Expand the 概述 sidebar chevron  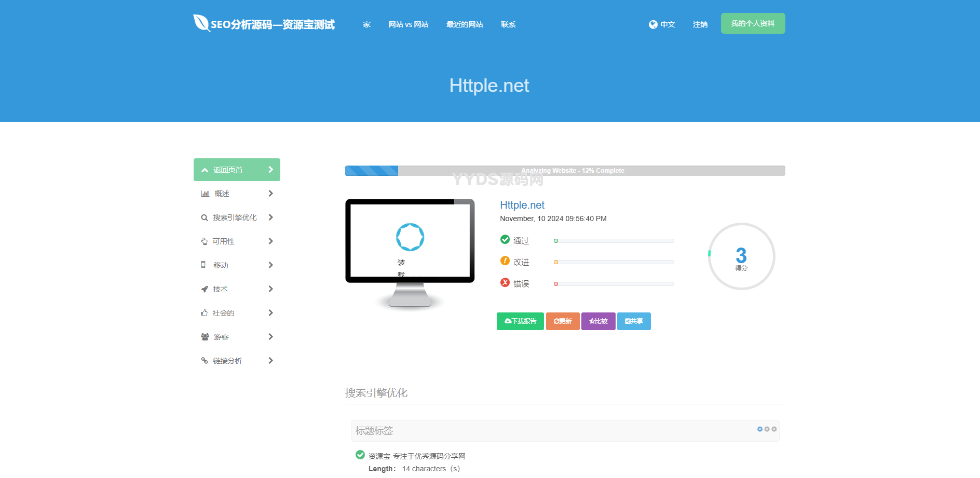(x=270, y=194)
